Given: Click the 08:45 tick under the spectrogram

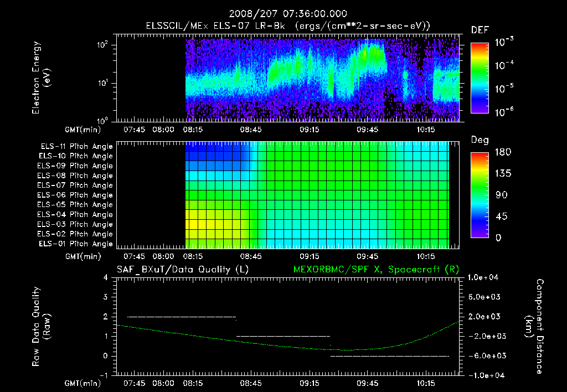Looking at the screenshot, I should [251, 130].
